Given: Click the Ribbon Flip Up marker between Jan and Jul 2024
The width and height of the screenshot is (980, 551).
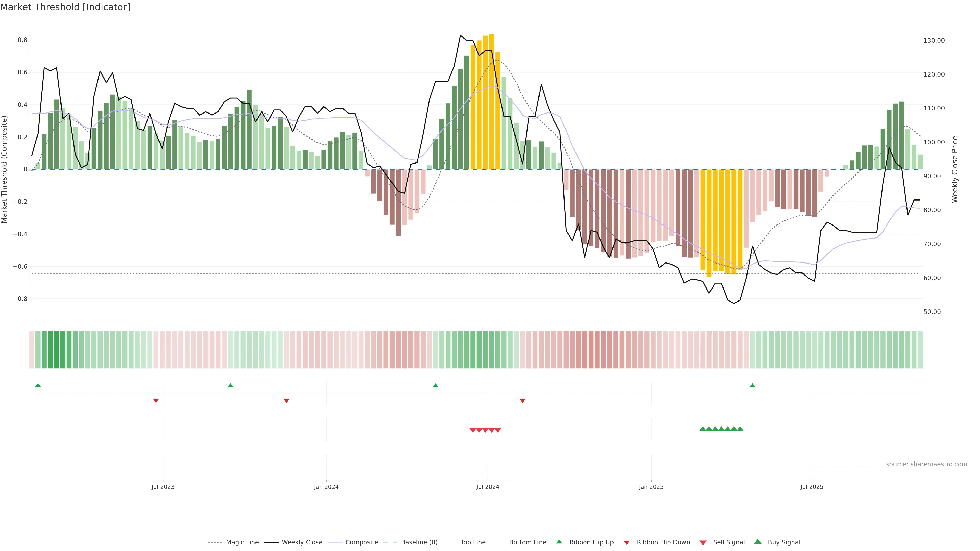Looking at the screenshot, I should [x=436, y=386].
